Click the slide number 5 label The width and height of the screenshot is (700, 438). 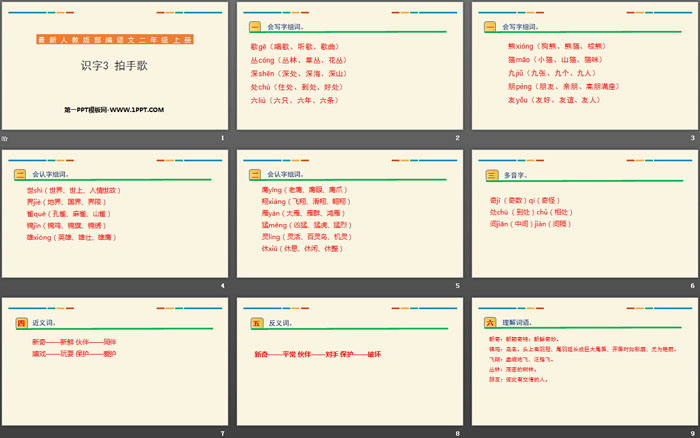pos(457,286)
